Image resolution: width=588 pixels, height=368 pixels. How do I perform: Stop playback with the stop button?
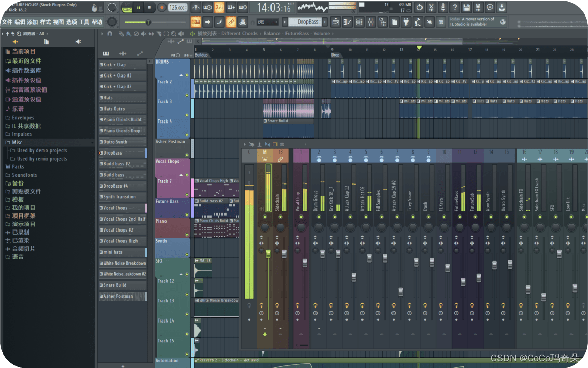coord(150,8)
